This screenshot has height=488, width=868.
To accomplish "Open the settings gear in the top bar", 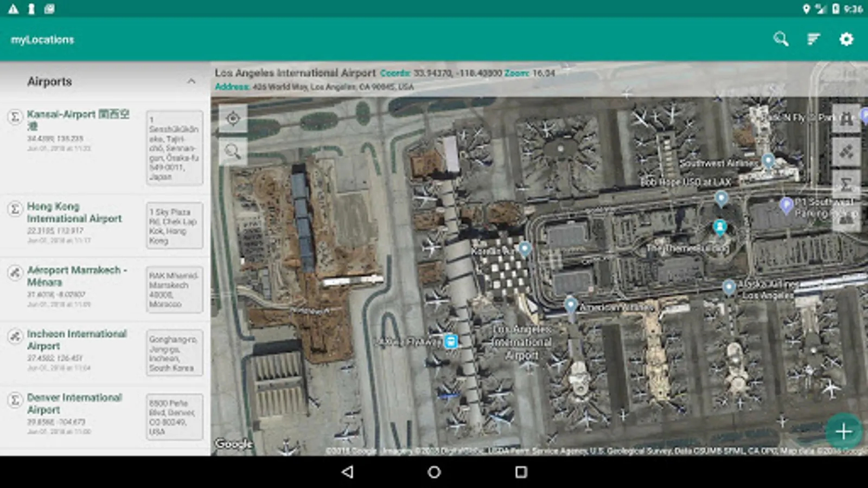I will point(846,39).
